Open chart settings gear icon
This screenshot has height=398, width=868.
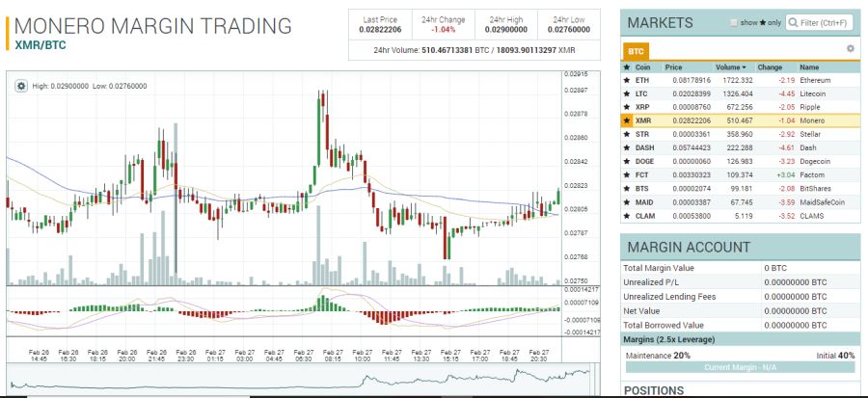pos(21,86)
